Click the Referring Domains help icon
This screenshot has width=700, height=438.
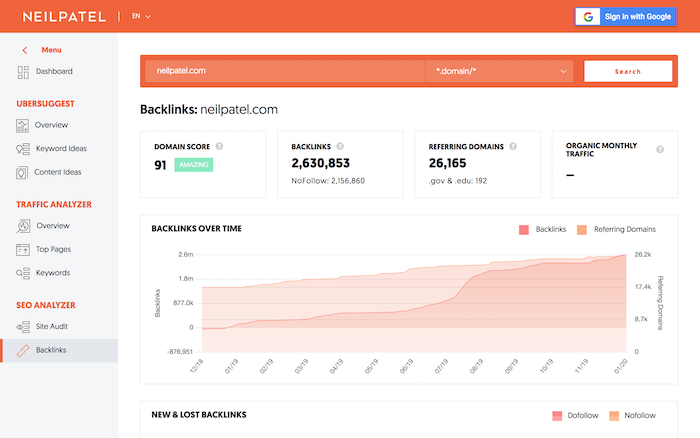point(513,146)
